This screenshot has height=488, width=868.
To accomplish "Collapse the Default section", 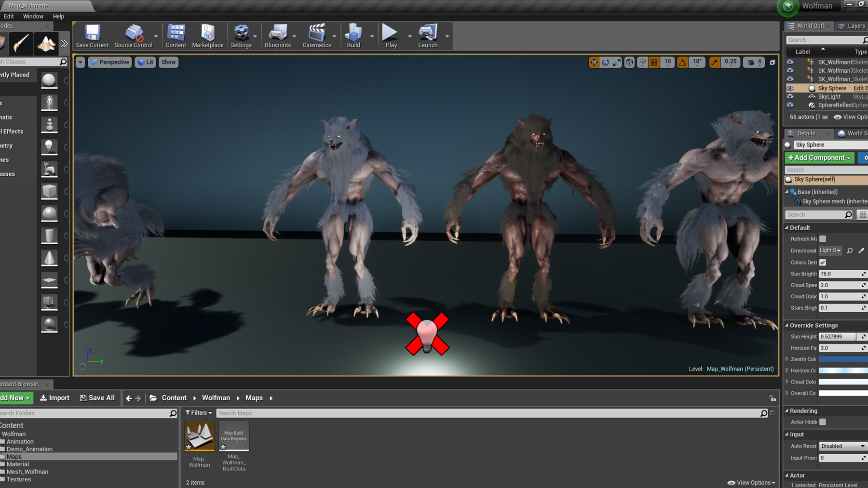I will 787,227.
